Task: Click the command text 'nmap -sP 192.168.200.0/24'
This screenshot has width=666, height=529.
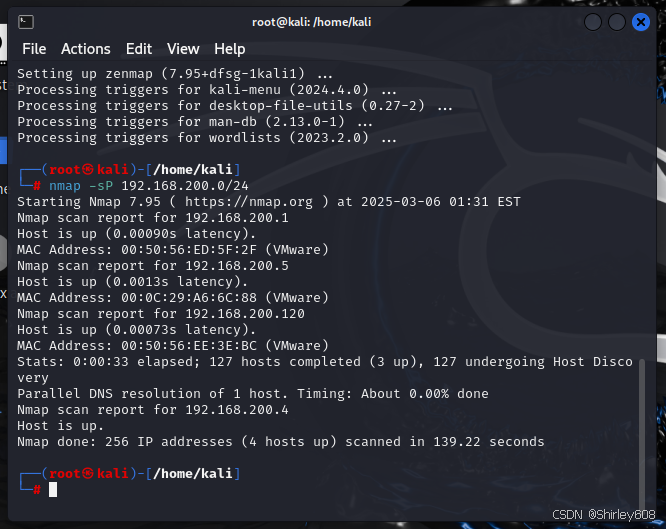Action: [x=149, y=186]
